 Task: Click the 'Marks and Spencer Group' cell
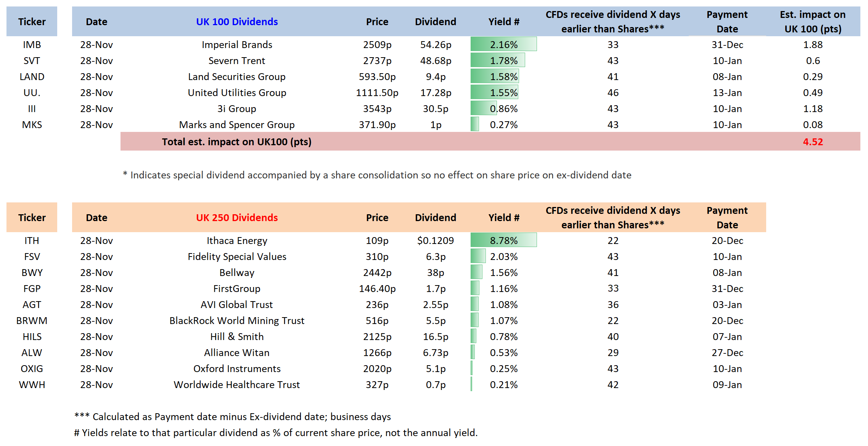237,125
